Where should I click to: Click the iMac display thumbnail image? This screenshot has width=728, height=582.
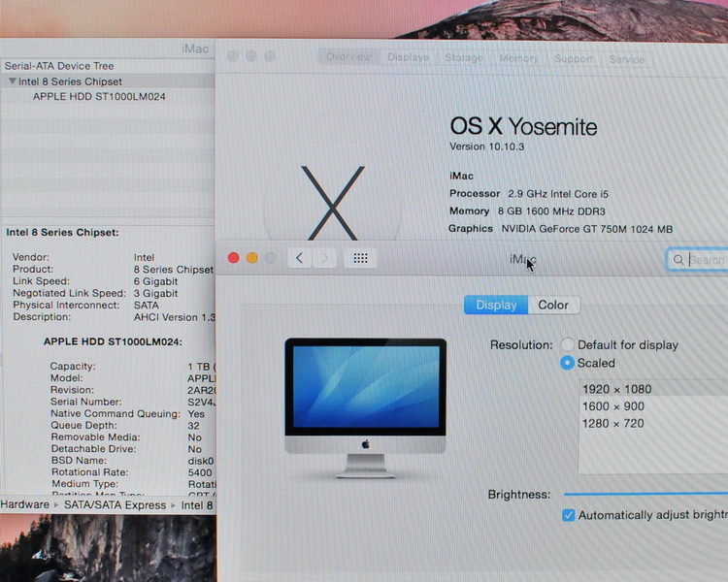click(x=365, y=408)
